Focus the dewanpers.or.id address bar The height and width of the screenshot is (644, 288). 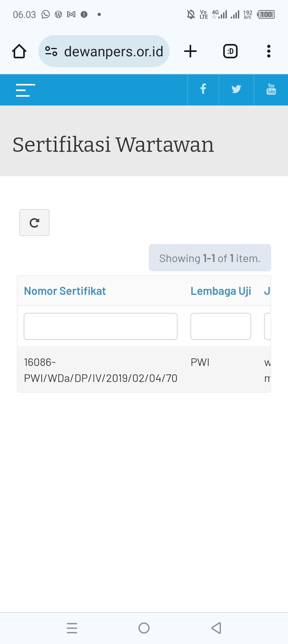tap(104, 51)
